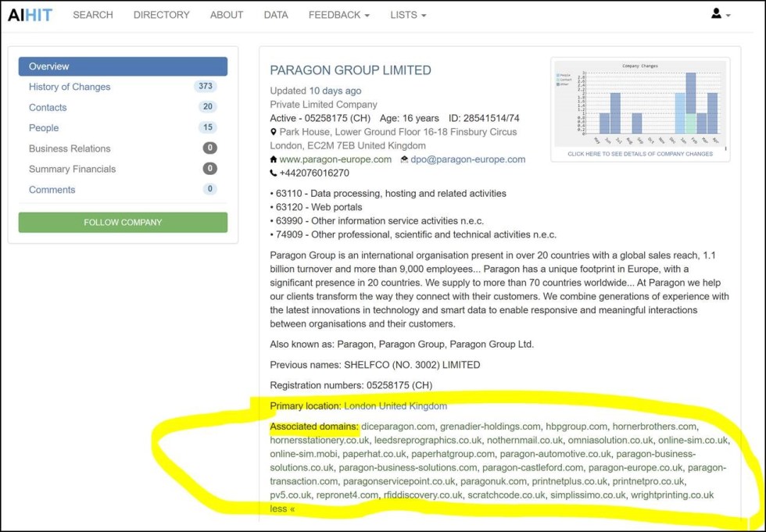766x532 pixels.
Task: Visit www.paragon-europe.com website link
Action: 335,159
